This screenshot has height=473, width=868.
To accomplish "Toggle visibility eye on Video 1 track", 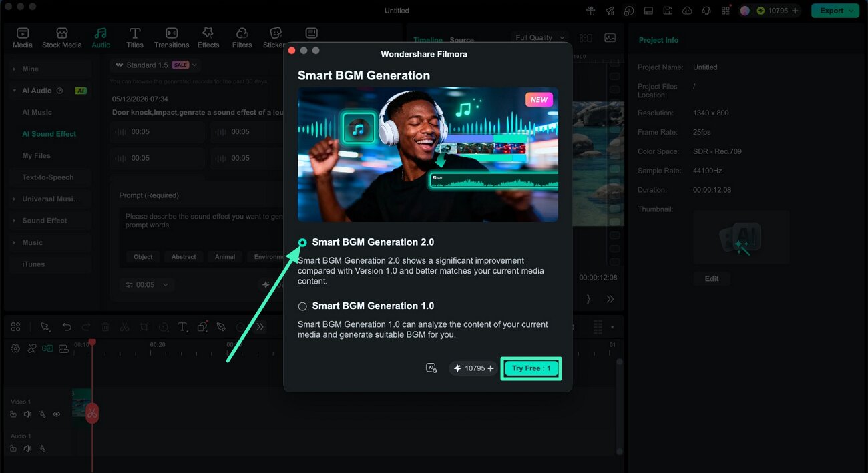I will click(57, 414).
